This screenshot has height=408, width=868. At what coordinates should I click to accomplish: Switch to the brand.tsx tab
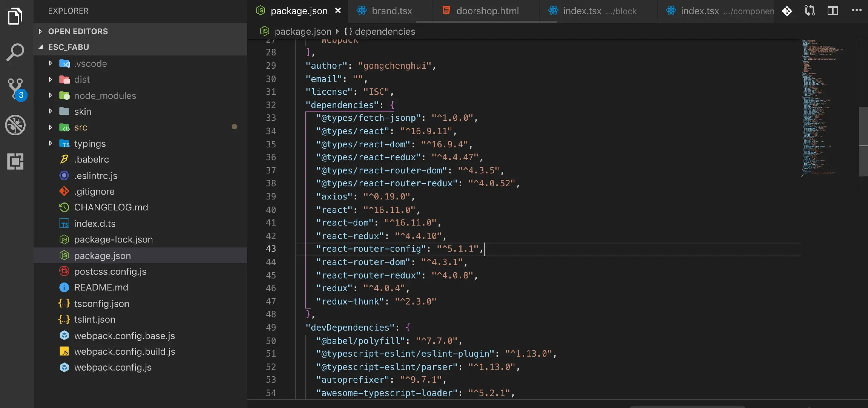[390, 11]
